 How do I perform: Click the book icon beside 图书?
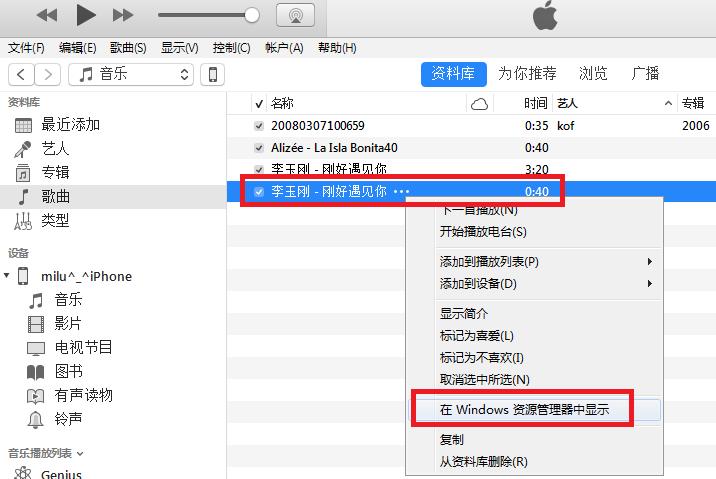[x=36, y=372]
